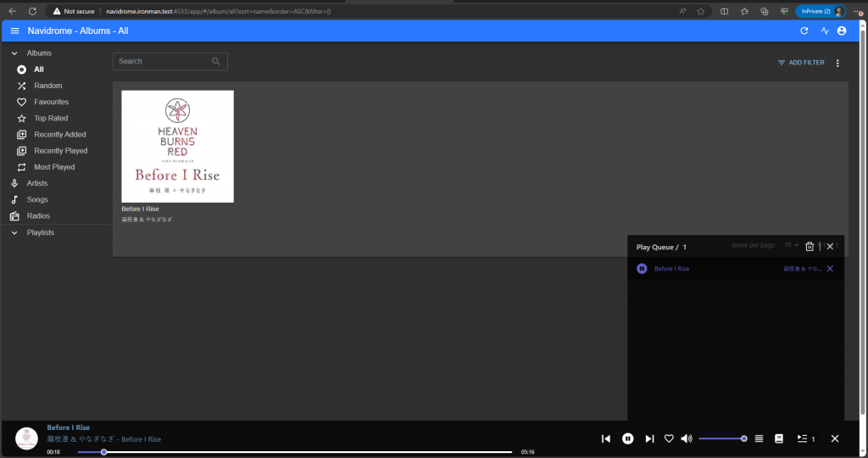The height and width of the screenshot is (458, 868).
Task: Click the artist text in the play queue row
Action: pos(802,269)
